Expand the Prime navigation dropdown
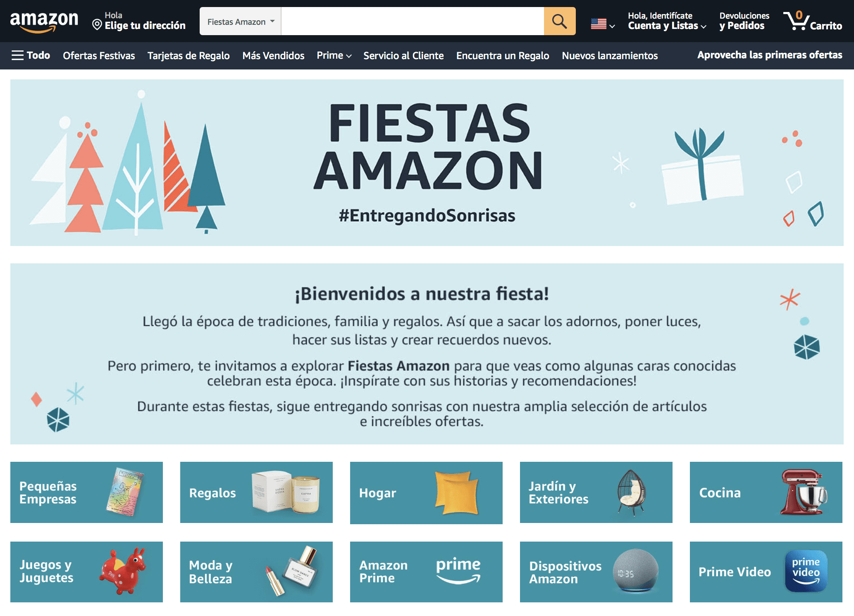The width and height of the screenshot is (854, 616). tap(334, 55)
